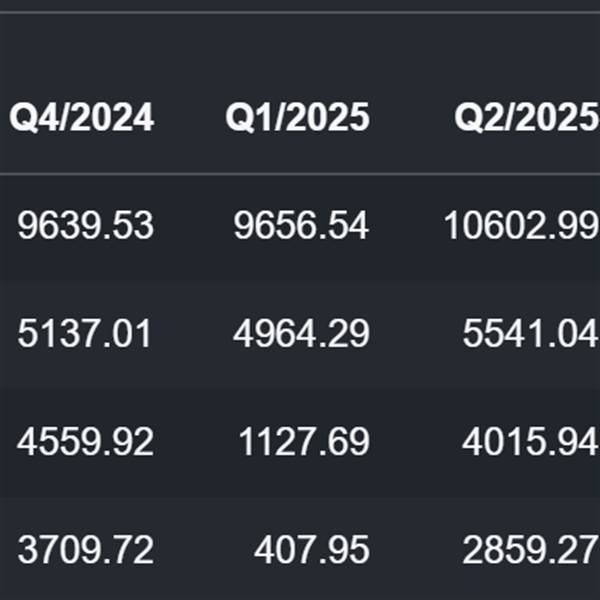The width and height of the screenshot is (600, 600).
Task: Click the 9639.53 cell
Action: click(86, 225)
